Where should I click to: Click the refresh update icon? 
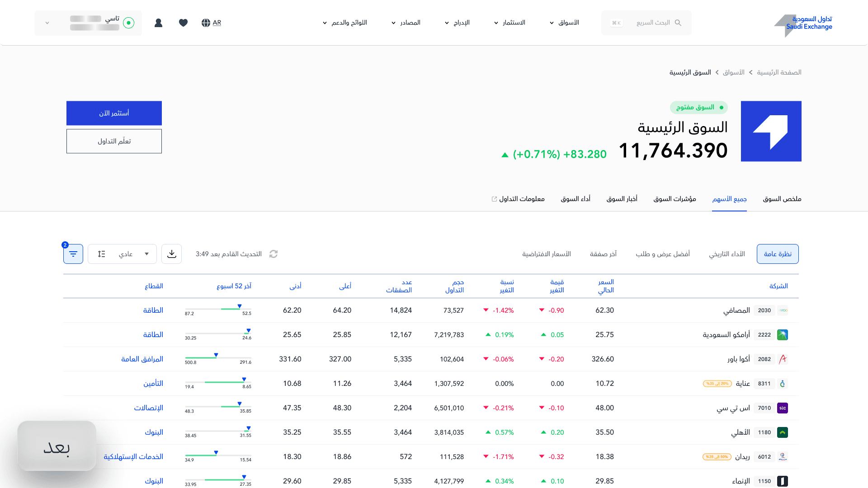tap(274, 254)
